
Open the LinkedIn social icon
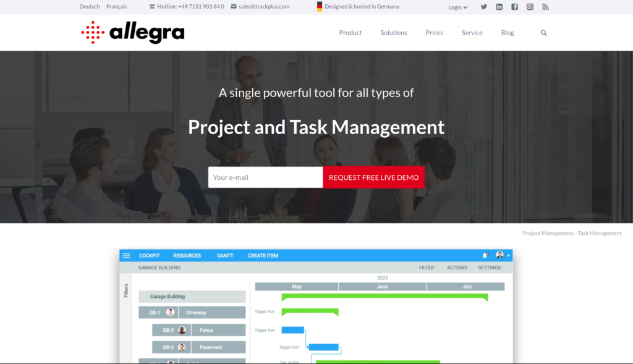(499, 7)
